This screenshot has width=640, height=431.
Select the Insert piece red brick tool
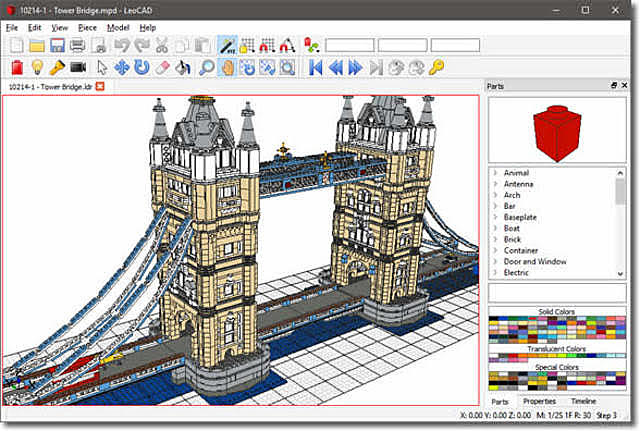pyautogui.click(x=17, y=67)
